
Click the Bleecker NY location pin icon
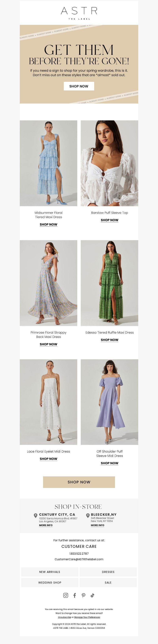(88, 516)
